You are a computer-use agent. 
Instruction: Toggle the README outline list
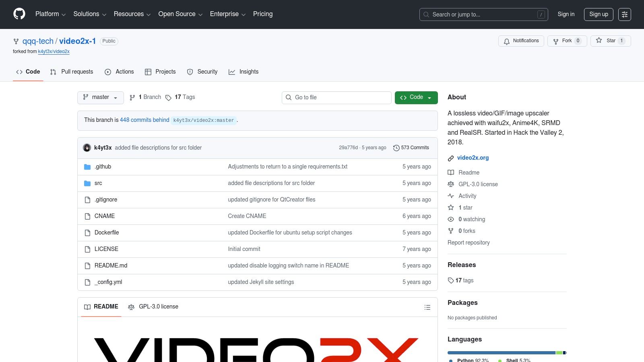point(427,307)
